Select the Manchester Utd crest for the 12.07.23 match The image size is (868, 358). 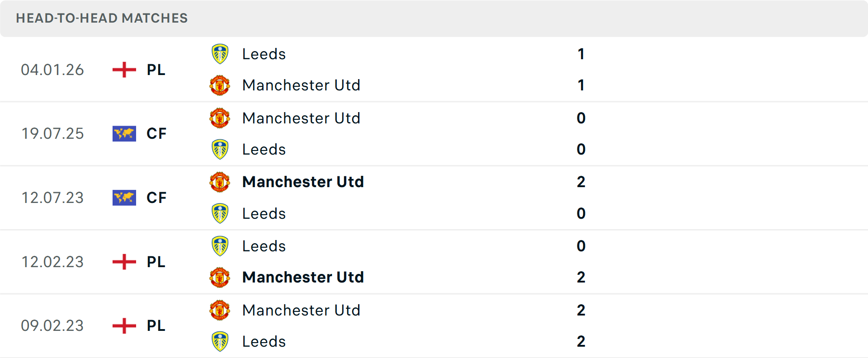(220, 182)
